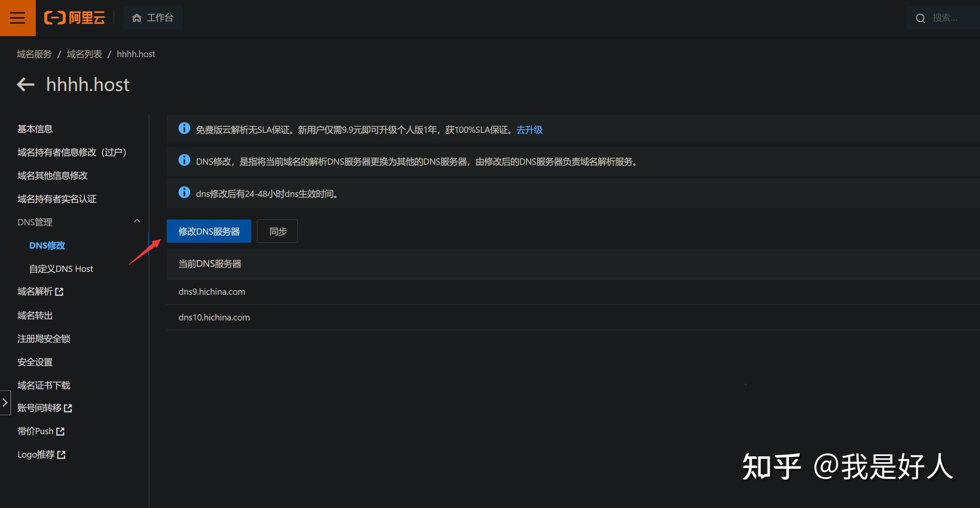Click 当前DNS服务器 table header
The width and height of the screenshot is (980, 508).
[210, 264]
